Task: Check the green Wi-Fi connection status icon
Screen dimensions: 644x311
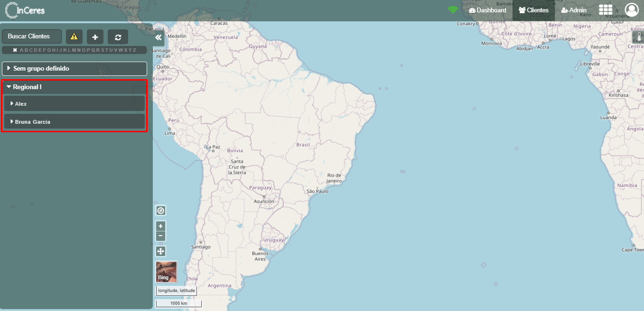Action: point(453,10)
